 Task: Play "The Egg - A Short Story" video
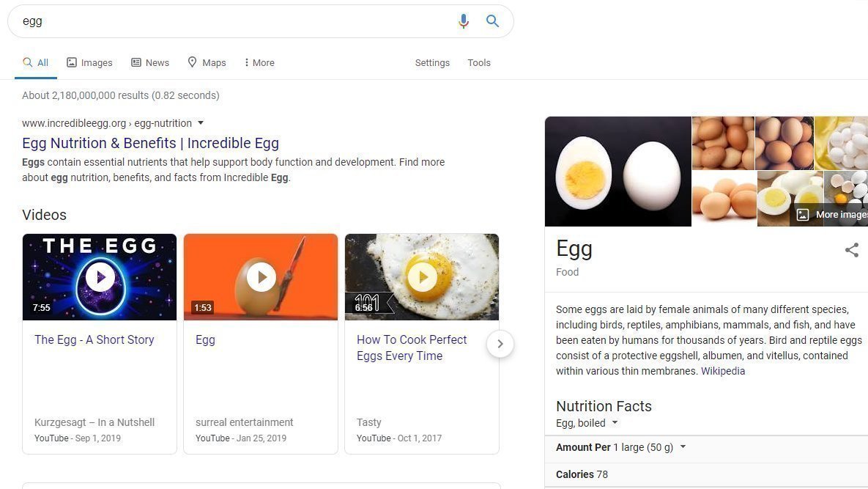coord(99,276)
